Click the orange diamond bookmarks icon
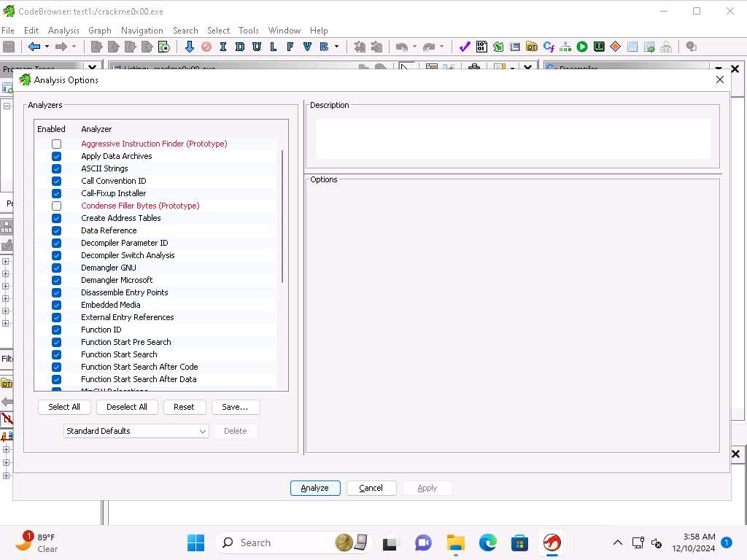Screen dimensions: 747x560 click(615, 47)
